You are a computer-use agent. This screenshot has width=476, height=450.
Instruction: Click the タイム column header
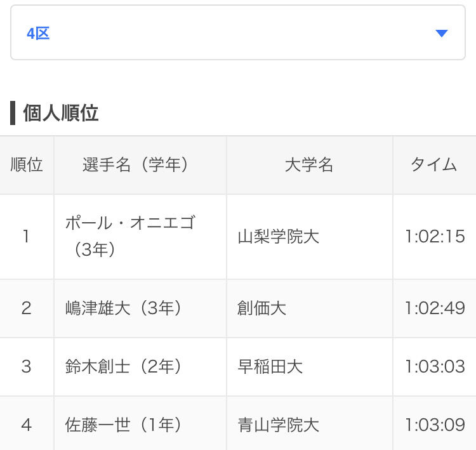coord(434,165)
